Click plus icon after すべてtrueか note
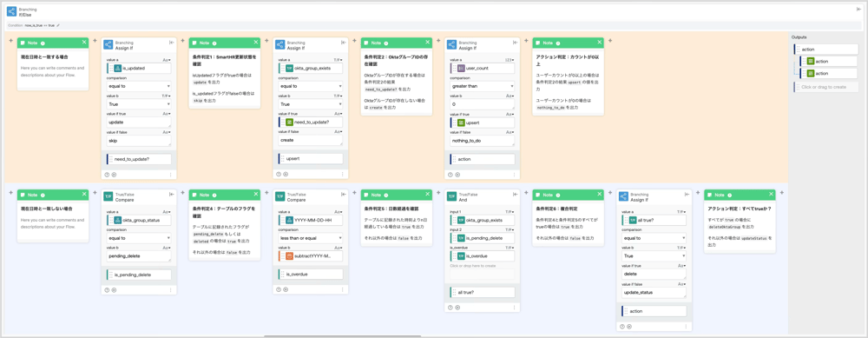Screen dimensions: 868x338 click(x=782, y=193)
